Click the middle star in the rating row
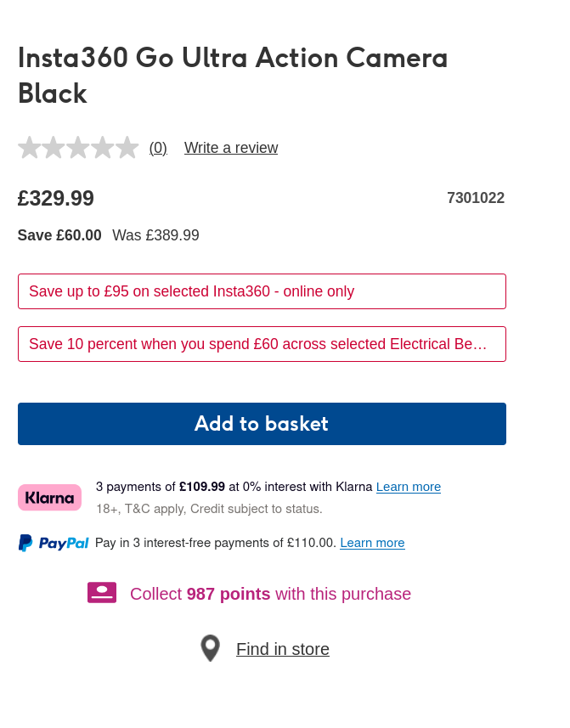This screenshot has width=570, height=728. (78, 147)
